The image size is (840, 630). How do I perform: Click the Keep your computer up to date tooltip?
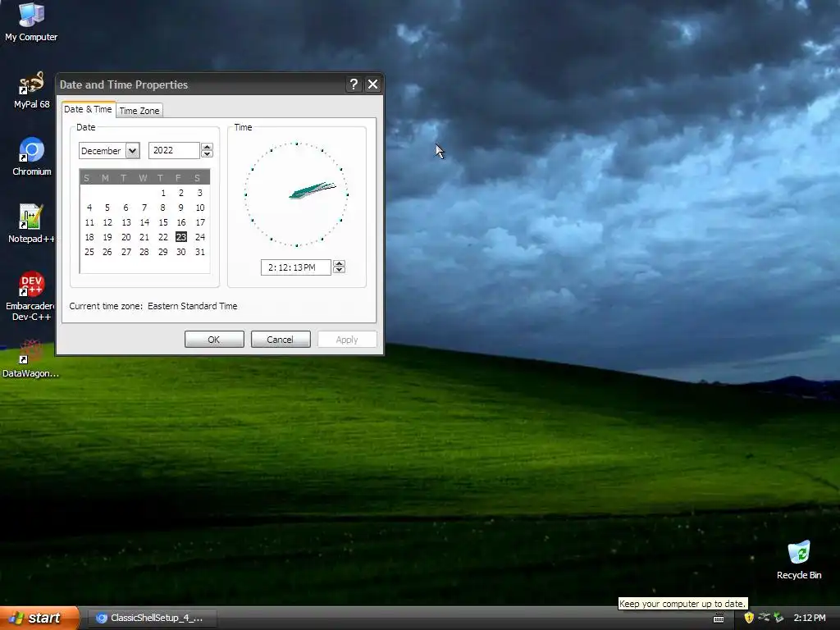pyautogui.click(x=682, y=604)
